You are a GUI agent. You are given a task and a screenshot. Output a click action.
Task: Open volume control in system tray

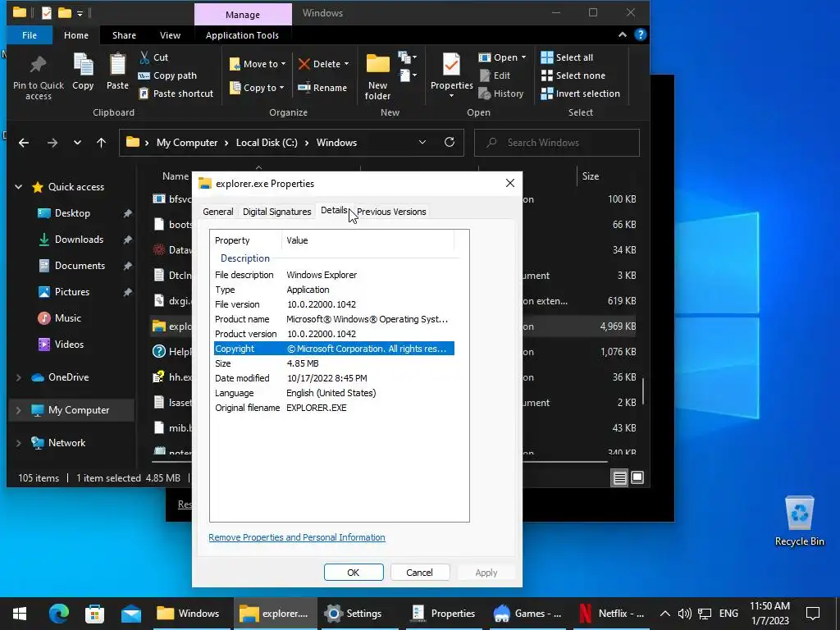pyautogui.click(x=684, y=614)
